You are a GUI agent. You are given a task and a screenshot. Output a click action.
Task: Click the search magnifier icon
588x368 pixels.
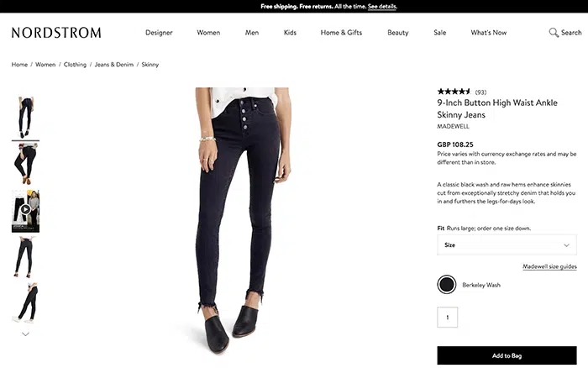click(554, 33)
